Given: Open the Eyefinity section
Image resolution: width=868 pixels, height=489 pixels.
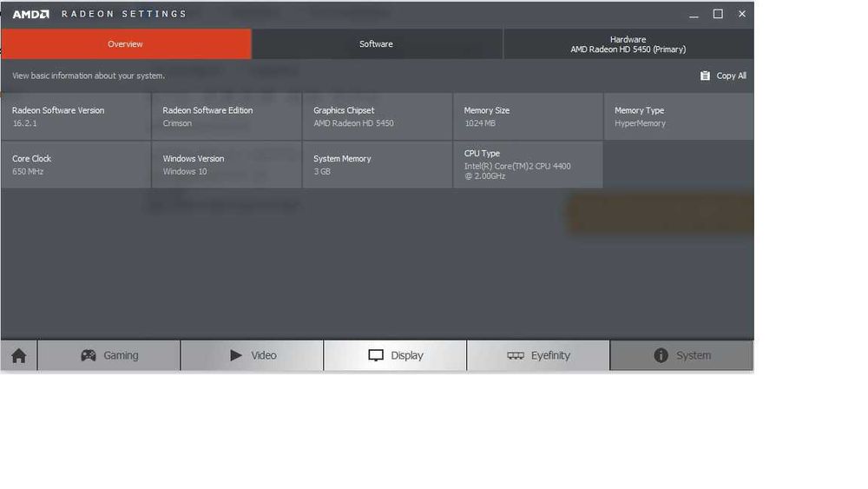Looking at the screenshot, I should click(x=539, y=355).
